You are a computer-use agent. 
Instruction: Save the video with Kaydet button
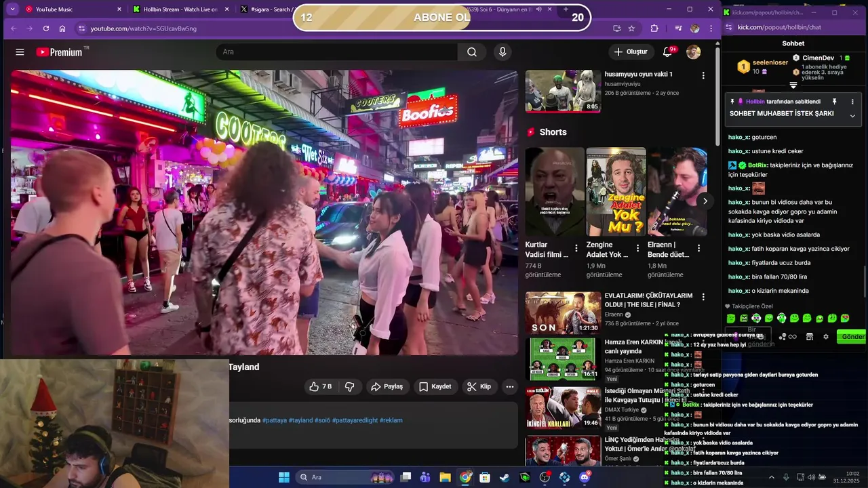[x=435, y=386]
